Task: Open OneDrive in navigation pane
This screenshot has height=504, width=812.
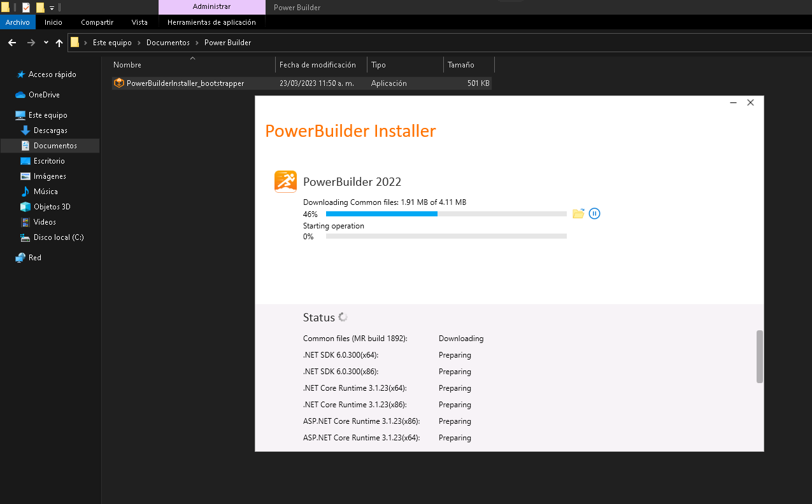Action: pos(44,95)
